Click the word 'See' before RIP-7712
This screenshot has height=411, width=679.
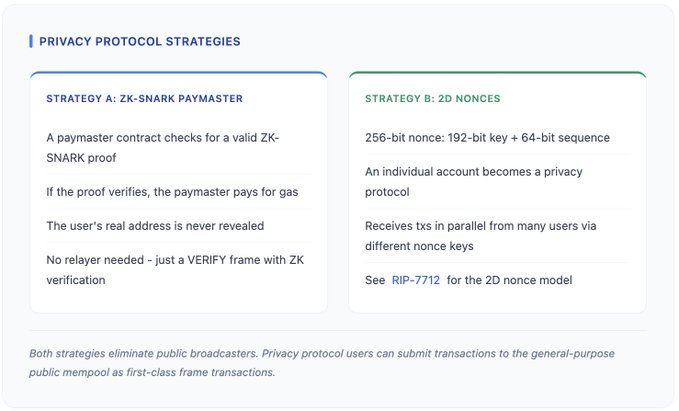click(375, 280)
